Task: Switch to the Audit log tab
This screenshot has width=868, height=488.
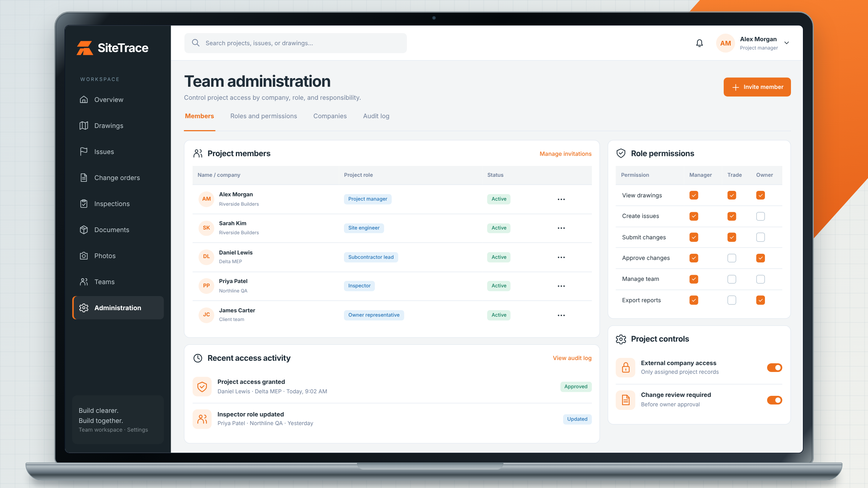Action: click(x=376, y=116)
